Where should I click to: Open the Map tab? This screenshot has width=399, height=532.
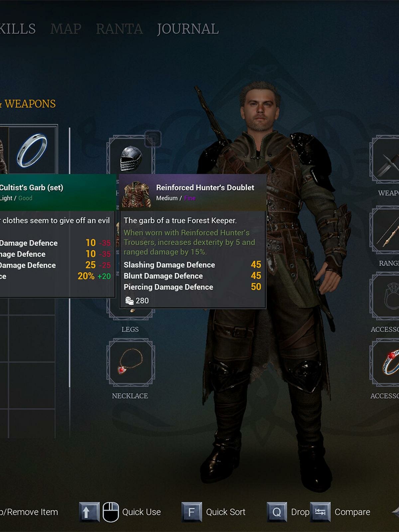(66, 29)
